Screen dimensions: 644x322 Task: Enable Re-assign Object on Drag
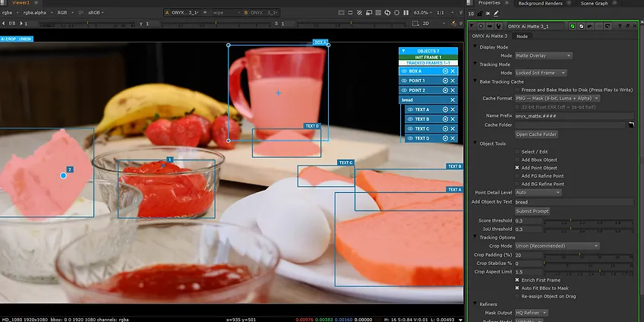coord(517,296)
